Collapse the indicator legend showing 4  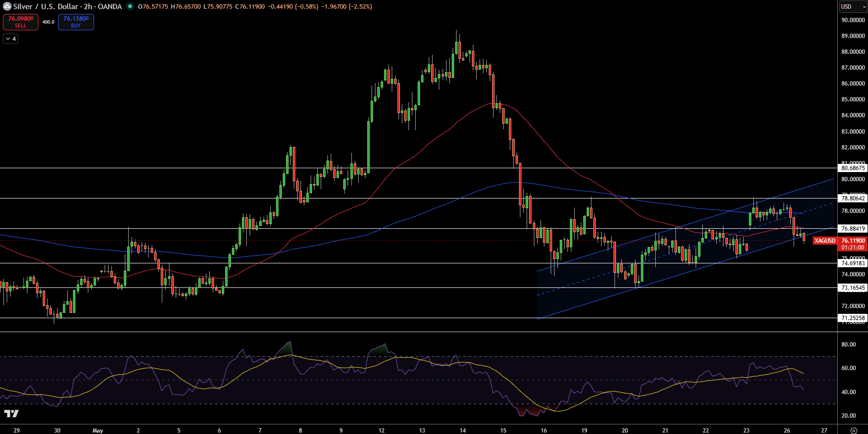click(x=11, y=39)
